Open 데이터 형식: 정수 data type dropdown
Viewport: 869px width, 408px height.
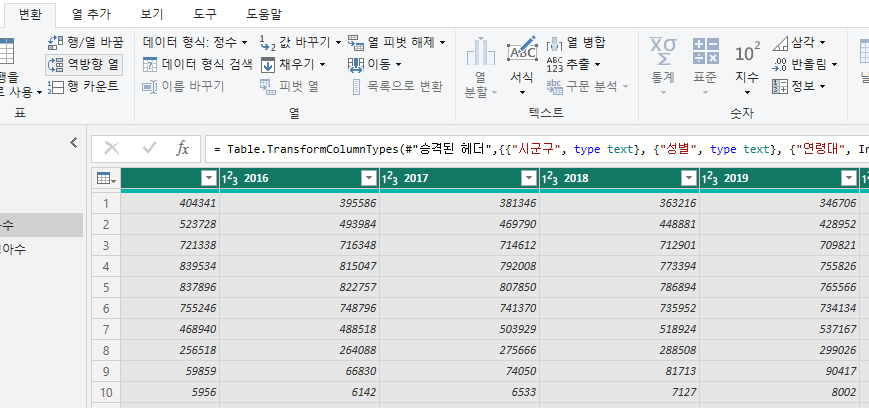coord(196,42)
